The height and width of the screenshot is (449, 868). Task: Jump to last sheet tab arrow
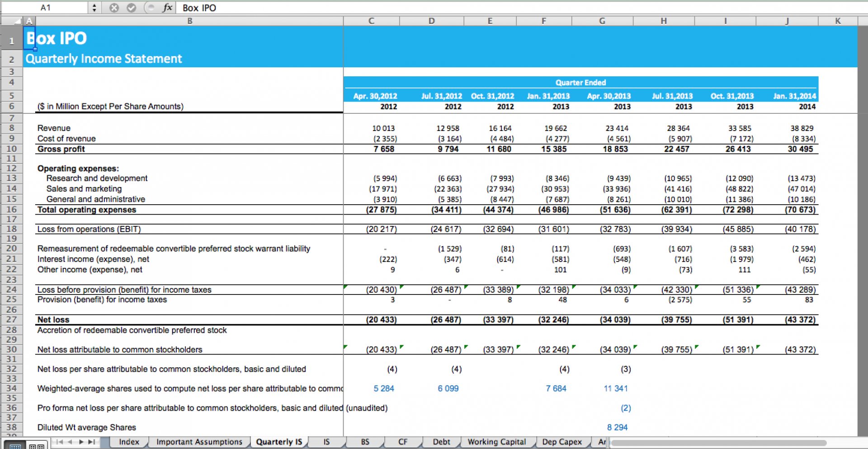click(x=91, y=442)
